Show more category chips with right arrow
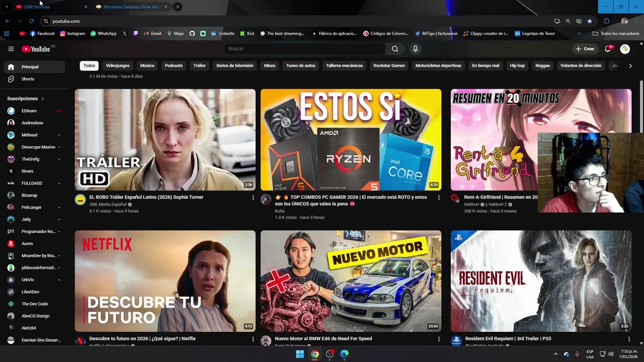 click(630, 66)
